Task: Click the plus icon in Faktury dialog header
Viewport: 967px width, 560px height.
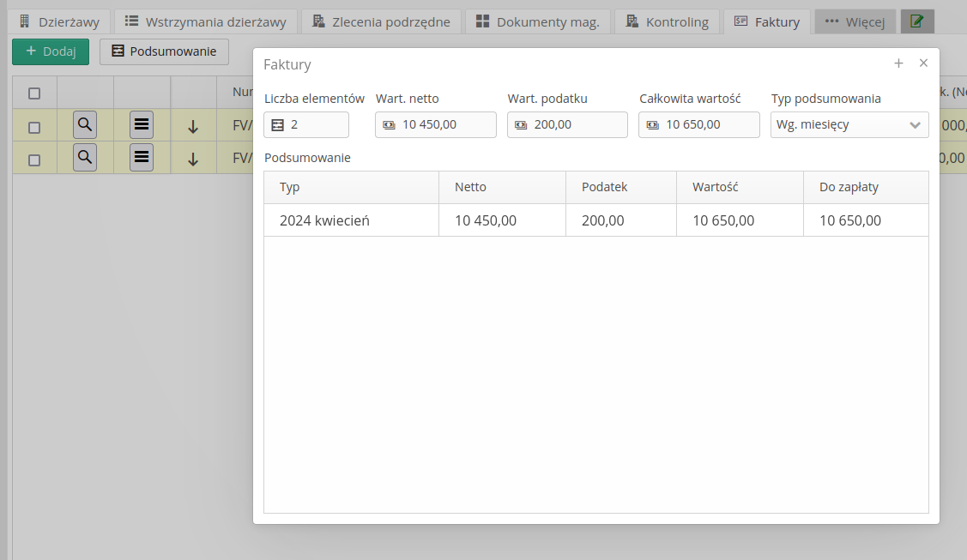Action: 898,63
